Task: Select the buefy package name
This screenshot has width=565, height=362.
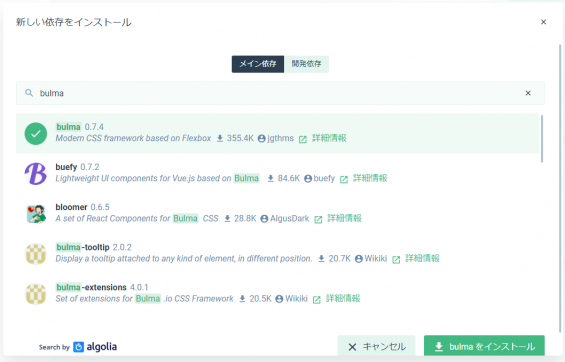Action: coord(66,167)
